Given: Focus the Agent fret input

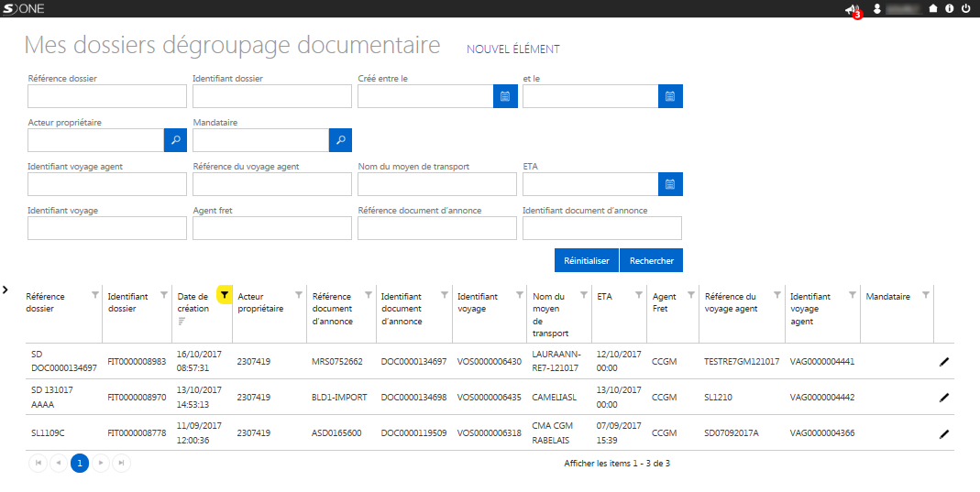Looking at the screenshot, I should (272, 228).
